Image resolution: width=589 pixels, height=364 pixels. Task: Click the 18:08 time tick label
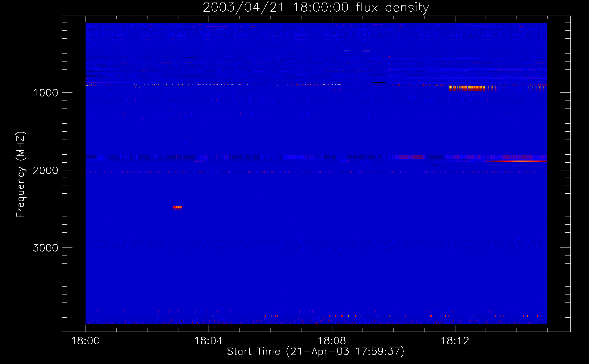tap(332, 341)
